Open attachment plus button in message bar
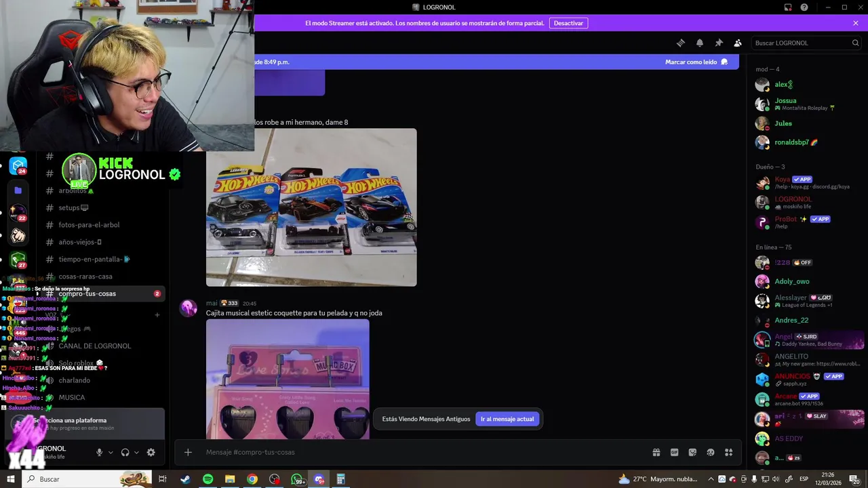 click(188, 452)
